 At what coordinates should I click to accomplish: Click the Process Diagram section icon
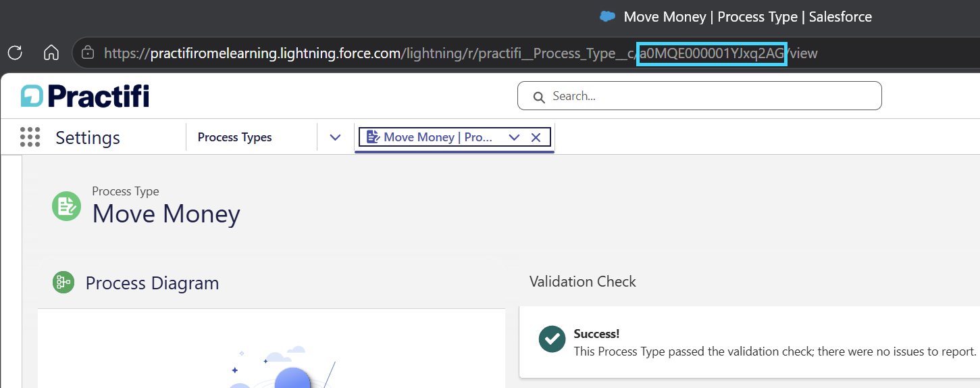pyautogui.click(x=63, y=283)
